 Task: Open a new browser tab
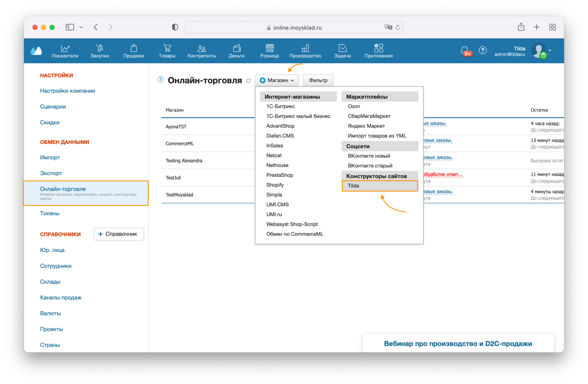[x=537, y=27]
